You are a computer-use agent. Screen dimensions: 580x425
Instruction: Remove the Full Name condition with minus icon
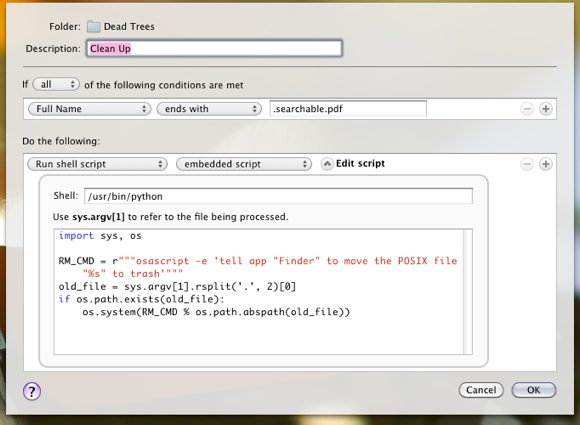[x=527, y=109]
